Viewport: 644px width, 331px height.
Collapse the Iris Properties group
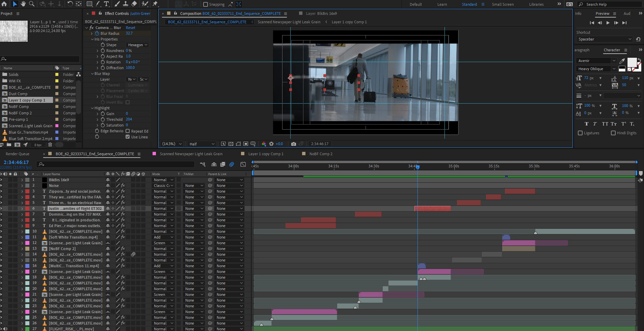coord(92,39)
